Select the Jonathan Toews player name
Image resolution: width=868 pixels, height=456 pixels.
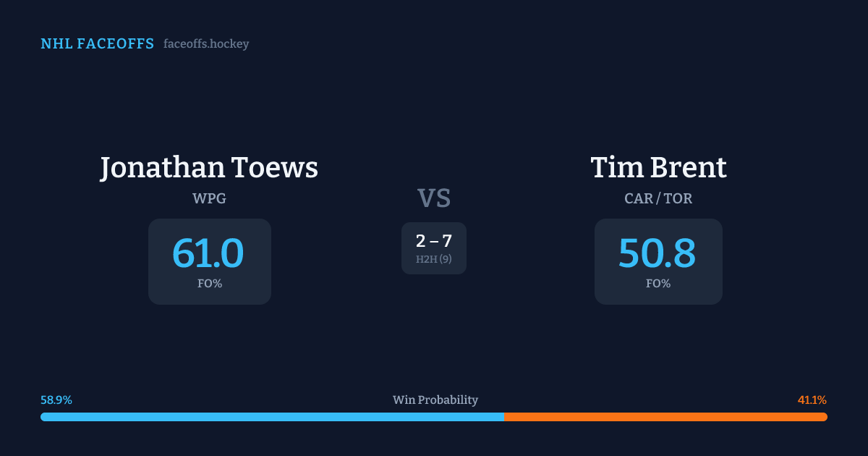(x=209, y=168)
